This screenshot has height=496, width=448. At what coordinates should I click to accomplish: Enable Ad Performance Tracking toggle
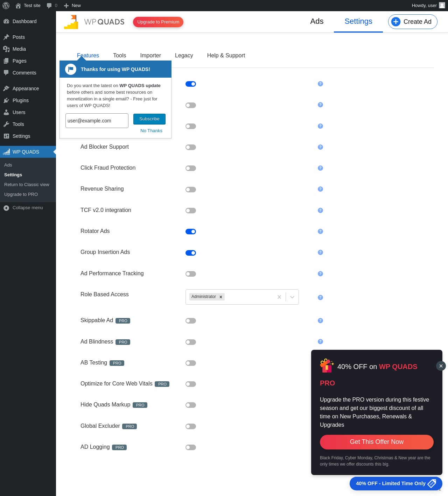pyautogui.click(x=191, y=274)
